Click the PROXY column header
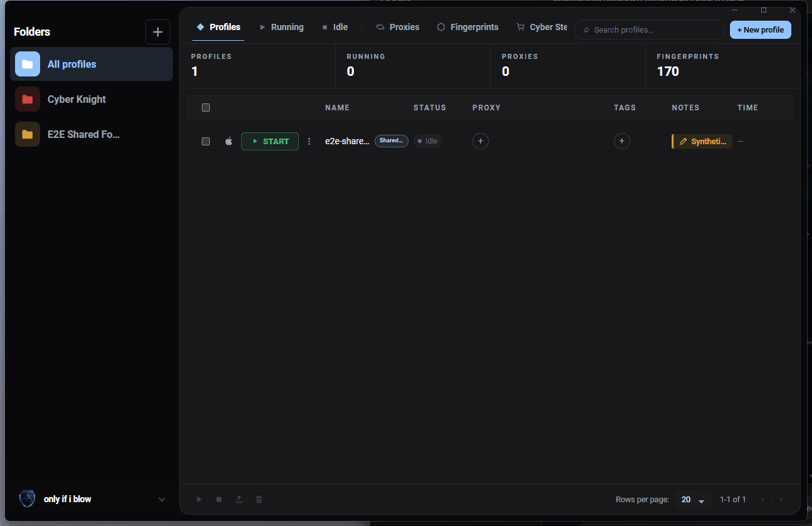This screenshot has width=812, height=526. click(487, 108)
